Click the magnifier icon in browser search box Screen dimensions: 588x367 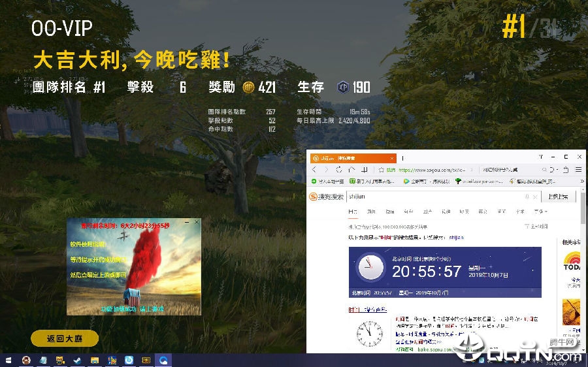[x=544, y=170]
